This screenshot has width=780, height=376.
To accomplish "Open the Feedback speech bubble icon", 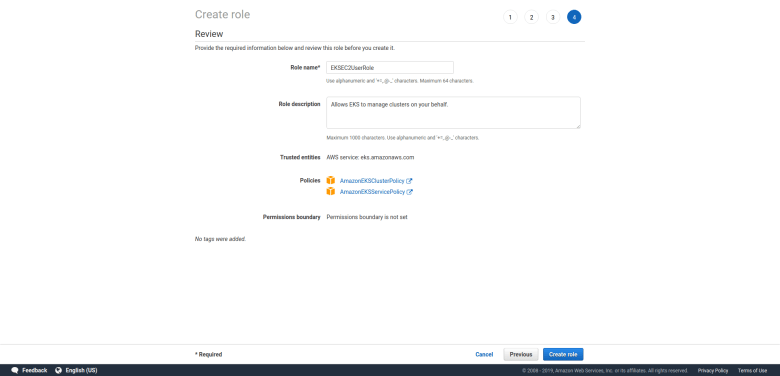I will pyautogui.click(x=15, y=371).
